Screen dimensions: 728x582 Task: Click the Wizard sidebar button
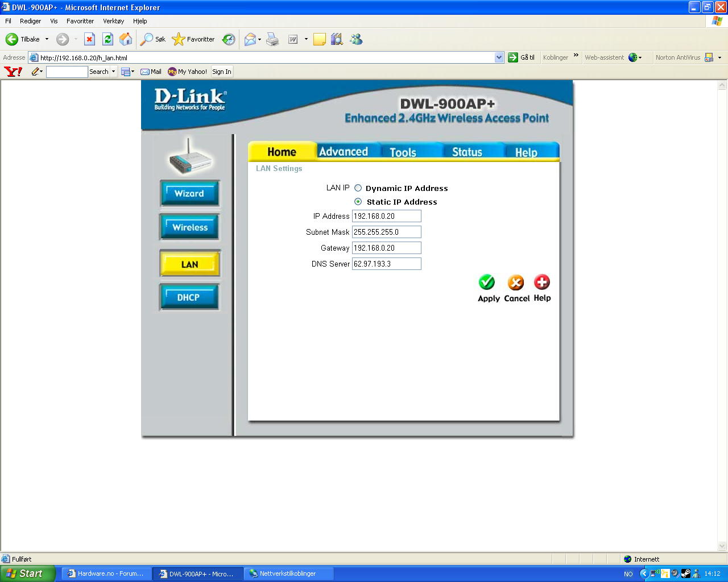point(189,194)
